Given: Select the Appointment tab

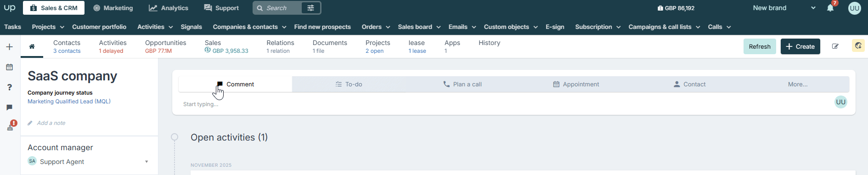Looking at the screenshot, I should pos(576,84).
